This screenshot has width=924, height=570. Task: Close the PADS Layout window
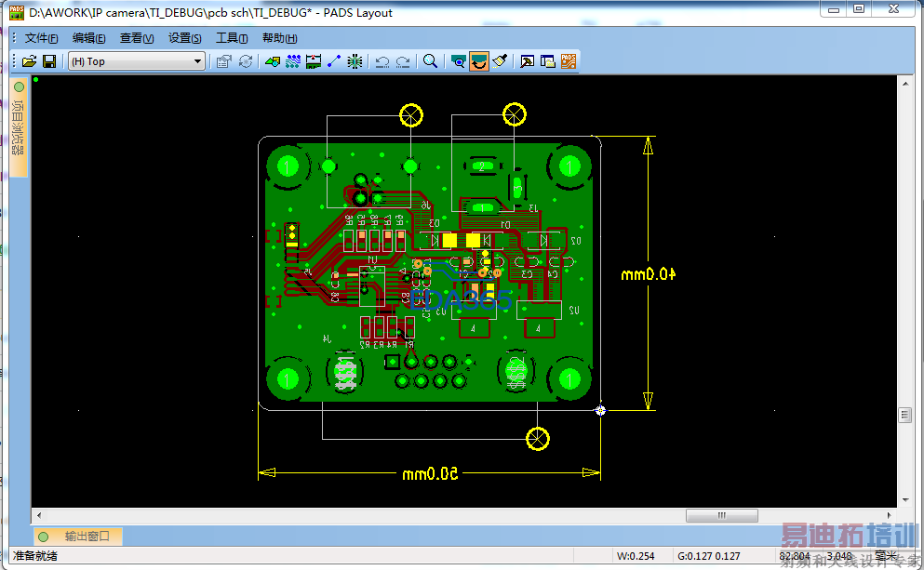coord(893,8)
